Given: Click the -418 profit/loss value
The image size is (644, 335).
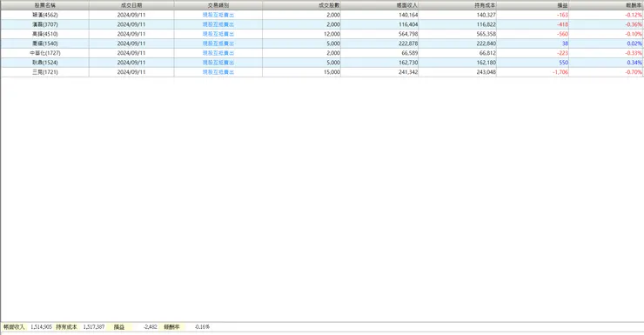Looking at the screenshot, I should pyautogui.click(x=563, y=24).
